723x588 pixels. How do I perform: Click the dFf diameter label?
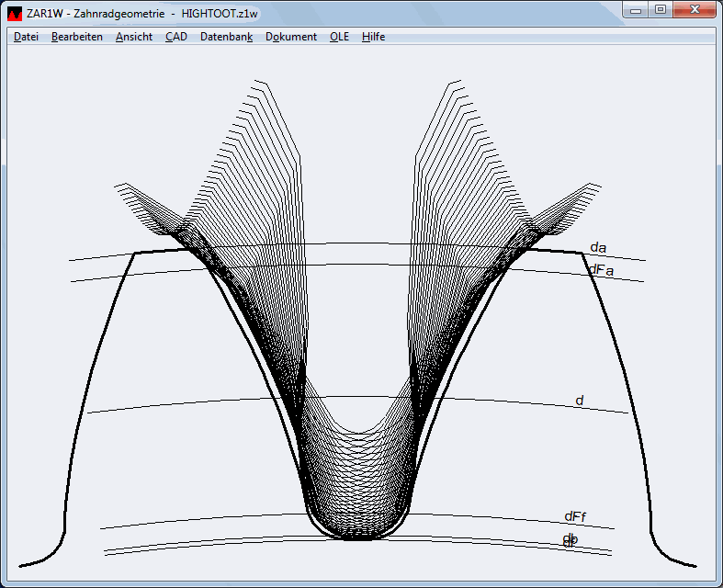click(x=575, y=516)
